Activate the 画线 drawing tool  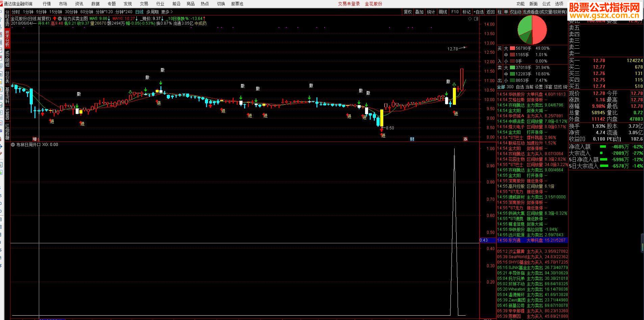coord(443,12)
